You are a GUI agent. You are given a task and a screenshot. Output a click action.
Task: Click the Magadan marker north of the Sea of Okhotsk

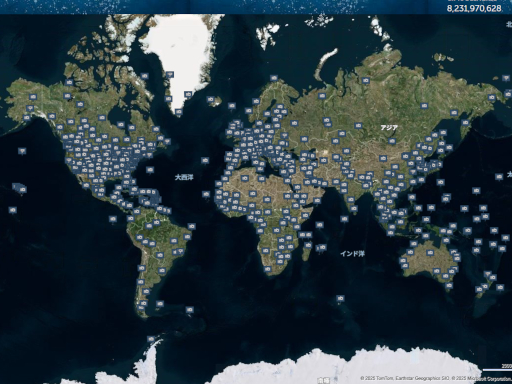(x=454, y=113)
